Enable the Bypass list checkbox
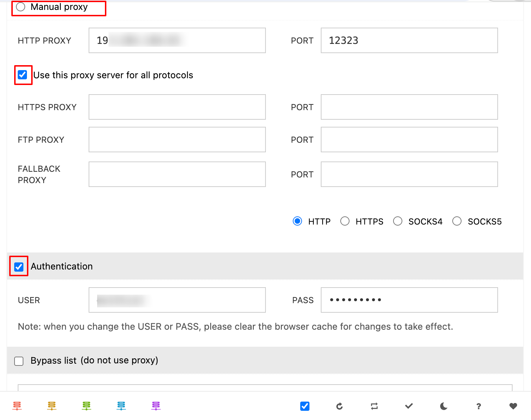 (19, 361)
